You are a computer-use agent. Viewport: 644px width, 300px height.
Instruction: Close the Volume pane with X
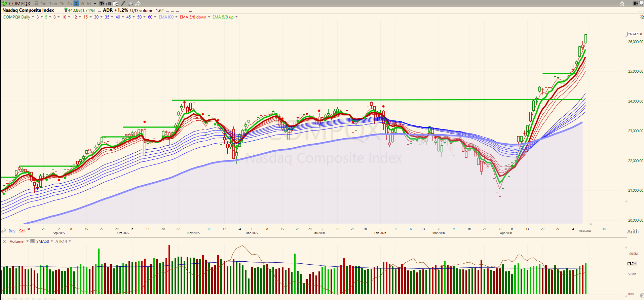[4, 241]
